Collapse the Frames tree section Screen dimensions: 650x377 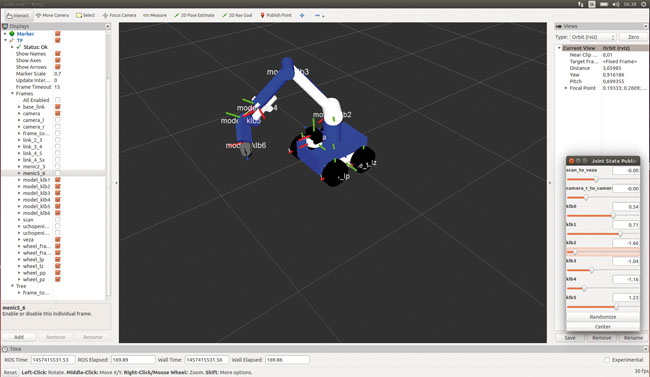[12, 93]
